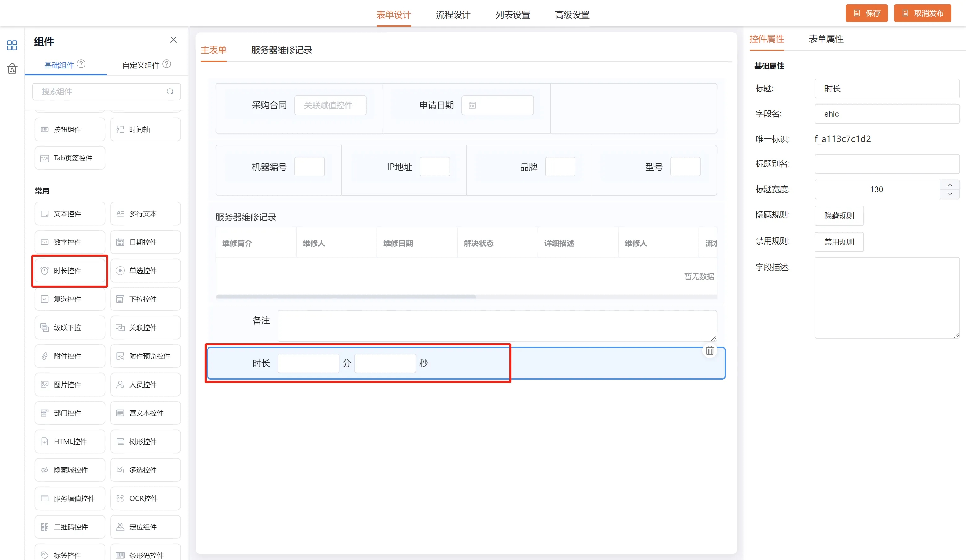Decrease 标题宽度 with down arrow
Screen dimensions: 966x560
950,194
